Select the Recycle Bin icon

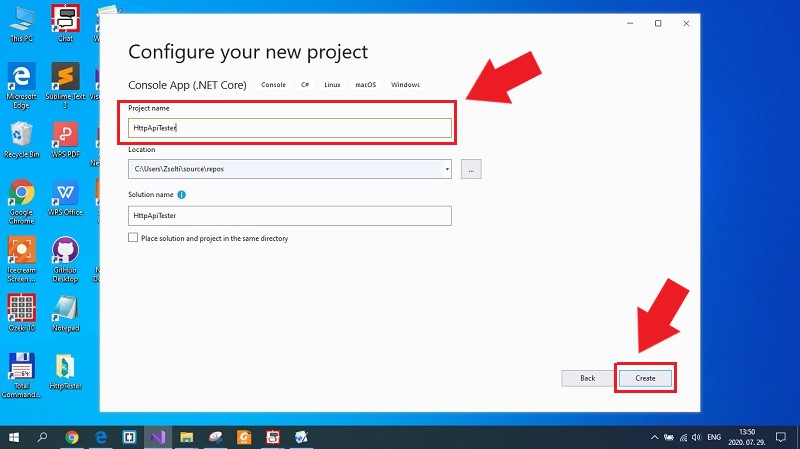tap(21, 140)
